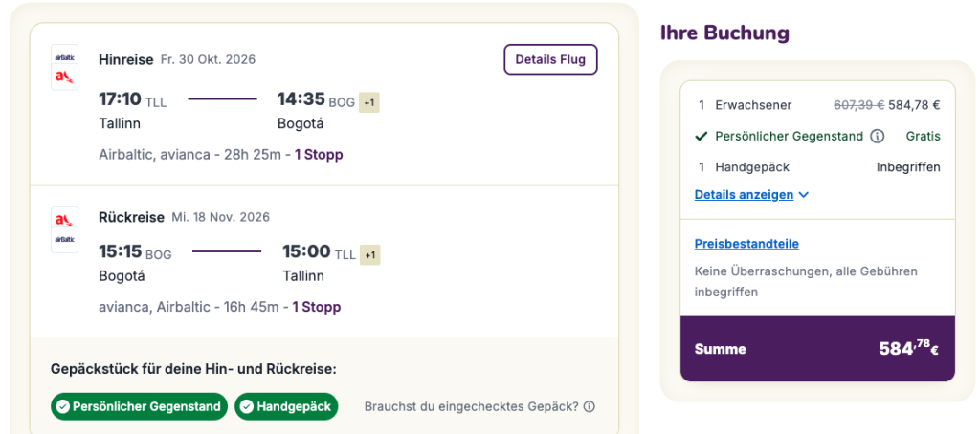This screenshot has width=980, height=434.
Task: Click the +1 day badge on Rückreise arrival
Action: click(x=370, y=254)
